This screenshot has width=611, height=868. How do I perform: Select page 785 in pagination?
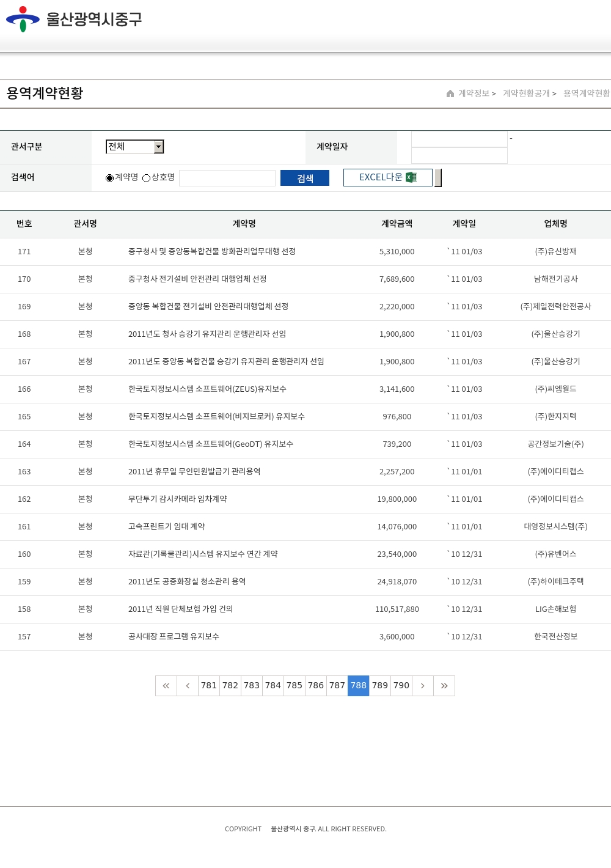pyautogui.click(x=295, y=686)
